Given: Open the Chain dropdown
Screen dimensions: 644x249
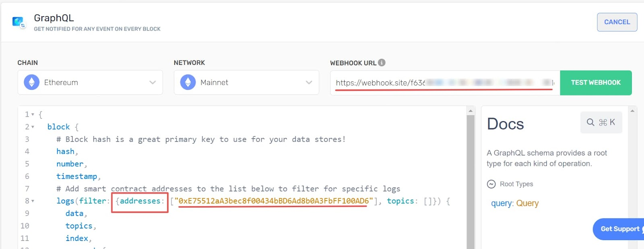Looking at the screenshot, I should coord(152,82).
